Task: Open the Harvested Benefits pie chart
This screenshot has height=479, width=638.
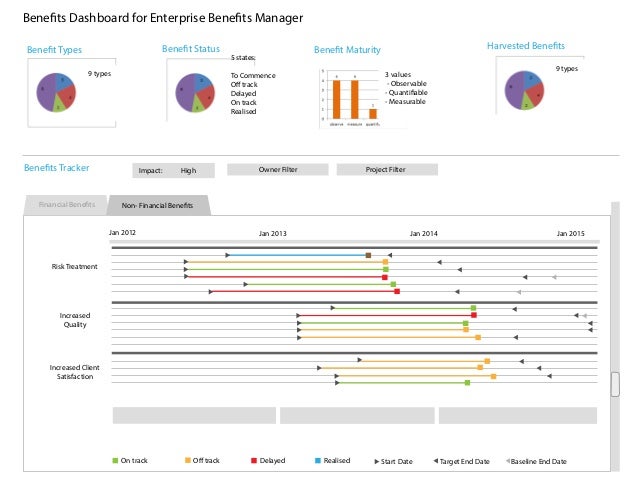Action: (x=524, y=90)
